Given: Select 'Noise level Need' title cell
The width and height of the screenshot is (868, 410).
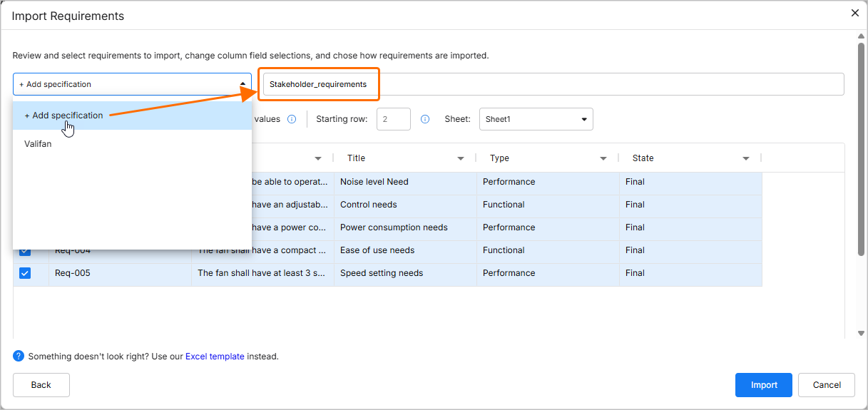Looking at the screenshot, I should (x=405, y=182).
